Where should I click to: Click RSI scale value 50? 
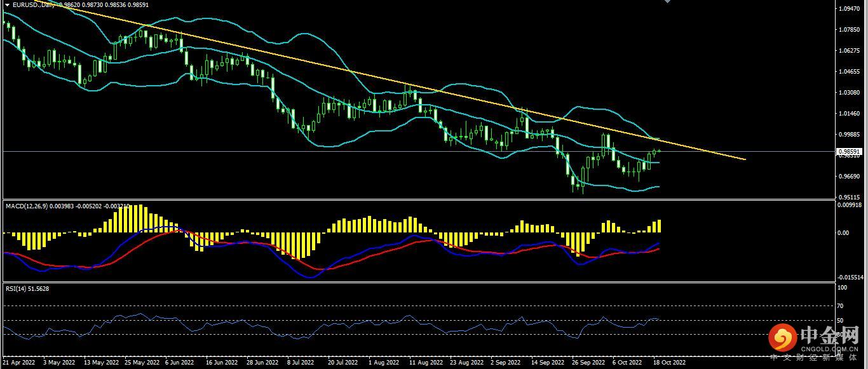pyautogui.click(x=841, y=321)
